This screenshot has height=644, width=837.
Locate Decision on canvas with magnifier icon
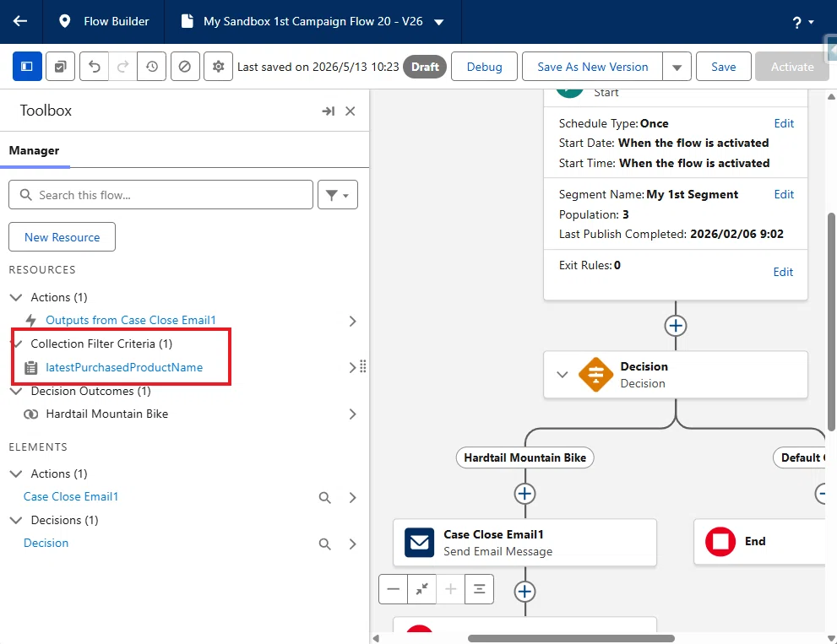coord(324,544)
